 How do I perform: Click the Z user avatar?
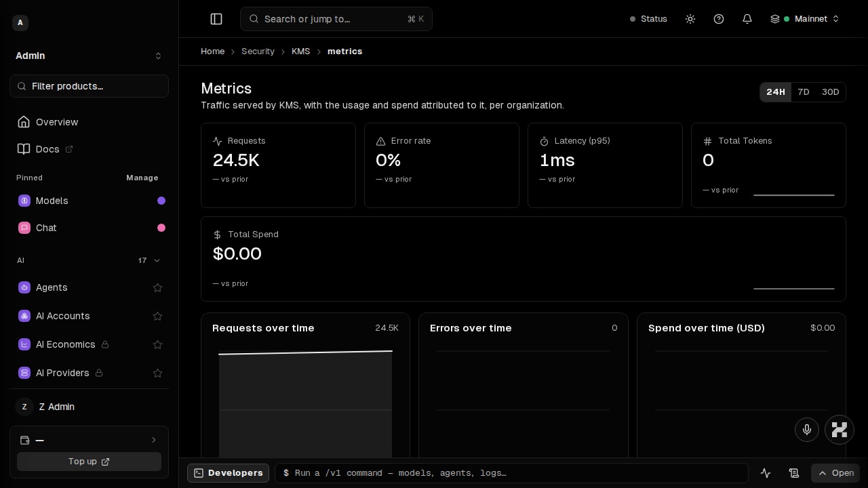coord(24,407)
